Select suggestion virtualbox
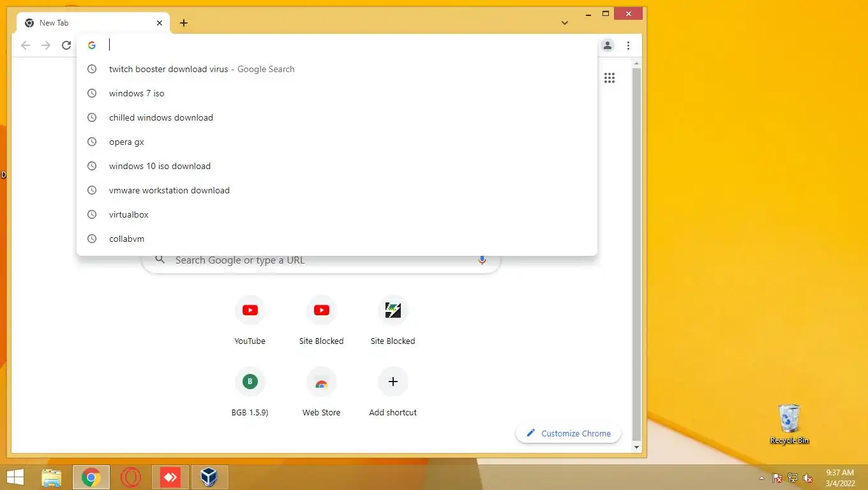Viewport: 868px width, 490px height. pyautogui.click(x=337, y=214)
